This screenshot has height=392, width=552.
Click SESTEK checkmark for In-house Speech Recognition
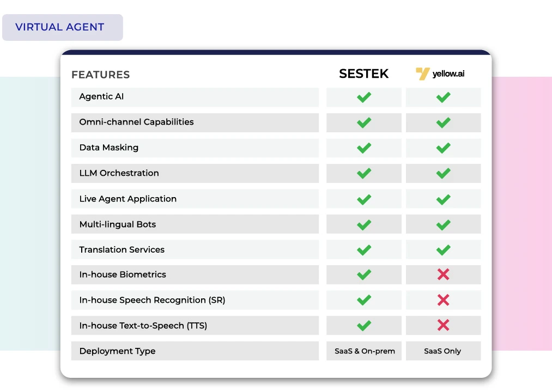pos(364,300)
